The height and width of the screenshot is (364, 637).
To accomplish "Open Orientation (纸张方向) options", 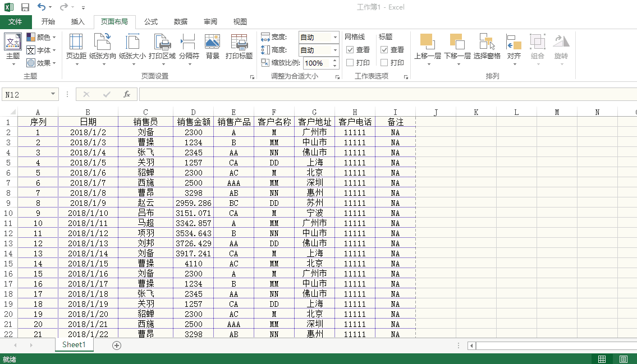I will 103,49.
